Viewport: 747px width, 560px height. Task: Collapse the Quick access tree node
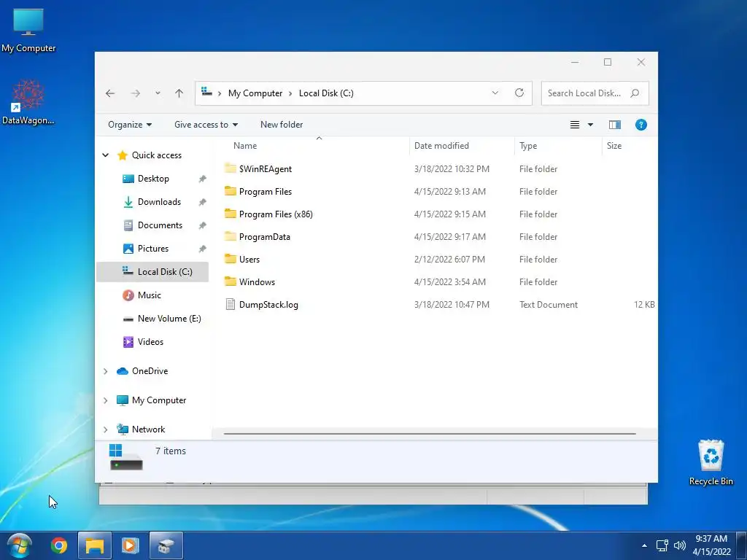pyautogui.click(x=106, y=155)
